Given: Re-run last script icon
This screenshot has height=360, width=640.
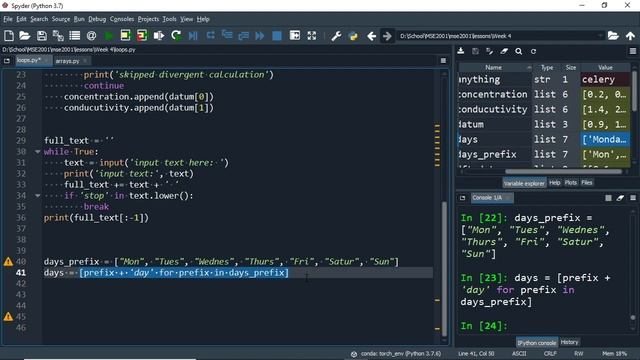Looking at the screenshot, I should tap(176, 36).
